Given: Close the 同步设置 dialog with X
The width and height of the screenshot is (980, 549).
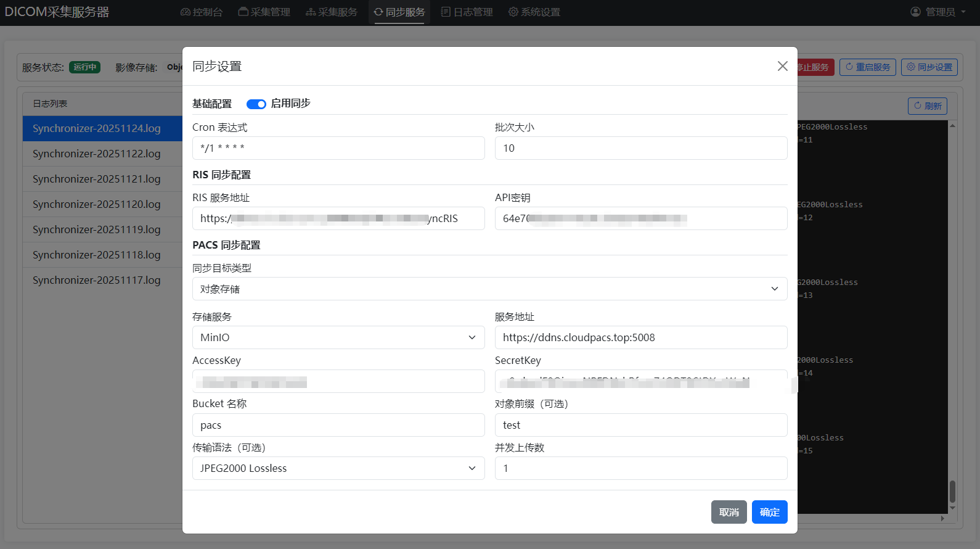Looking at the screenshot, I should click(782, 66).
